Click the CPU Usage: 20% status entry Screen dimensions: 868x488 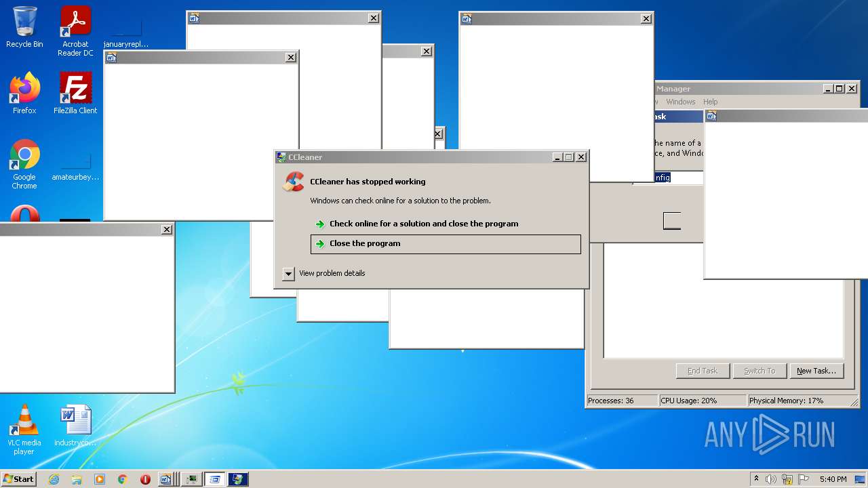703,401
